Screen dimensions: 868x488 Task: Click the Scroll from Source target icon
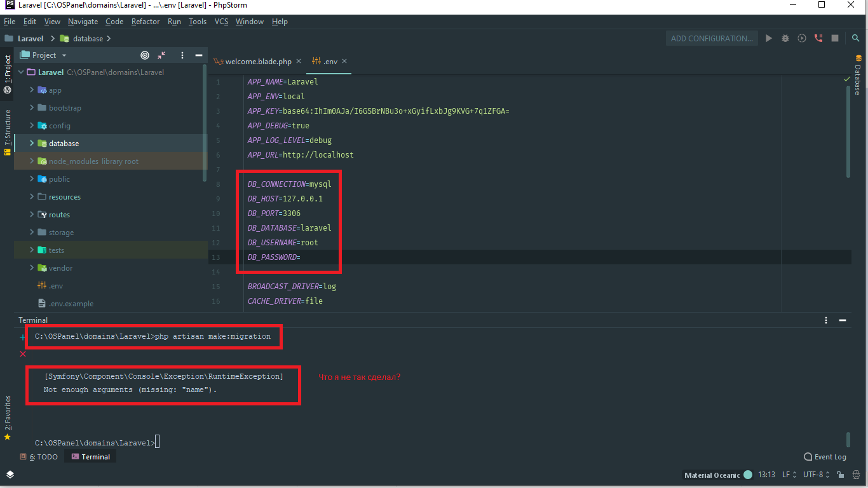pyautogui.click(x=145, y=55)
